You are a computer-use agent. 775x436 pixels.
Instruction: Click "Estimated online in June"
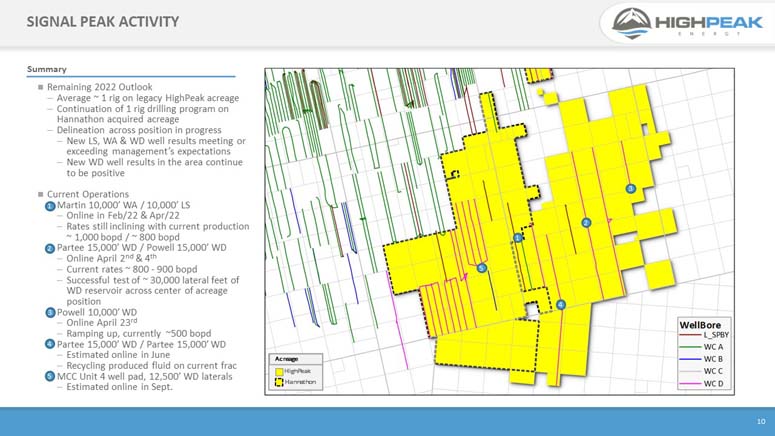point(118,355)
